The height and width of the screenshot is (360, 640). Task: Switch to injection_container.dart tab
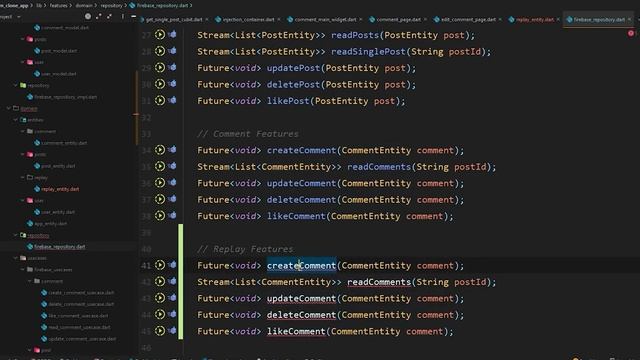(249, 19)
